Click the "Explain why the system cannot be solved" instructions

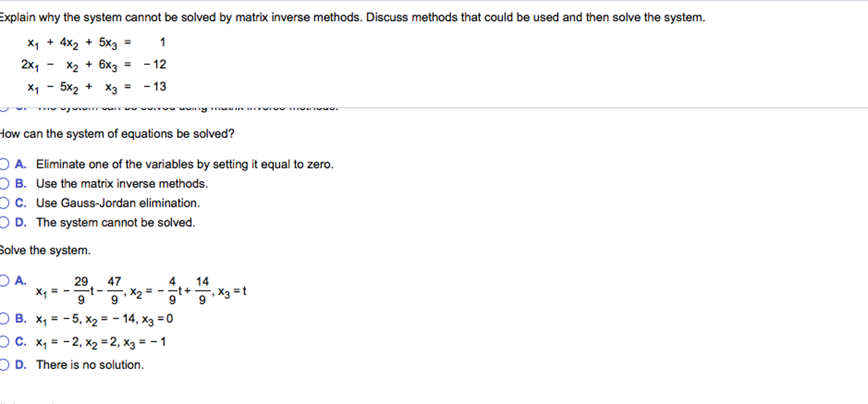[x=352, y=17]
